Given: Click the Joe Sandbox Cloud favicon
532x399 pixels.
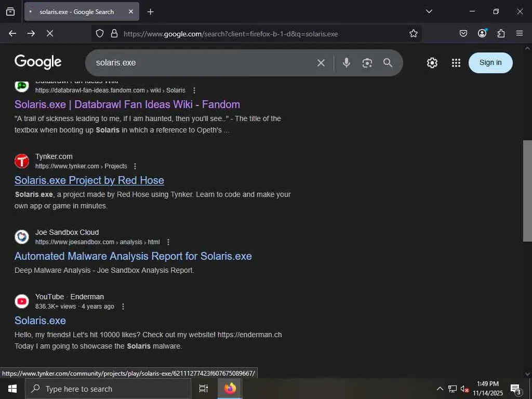Looking at the screenshot, I should click(22, 237).
